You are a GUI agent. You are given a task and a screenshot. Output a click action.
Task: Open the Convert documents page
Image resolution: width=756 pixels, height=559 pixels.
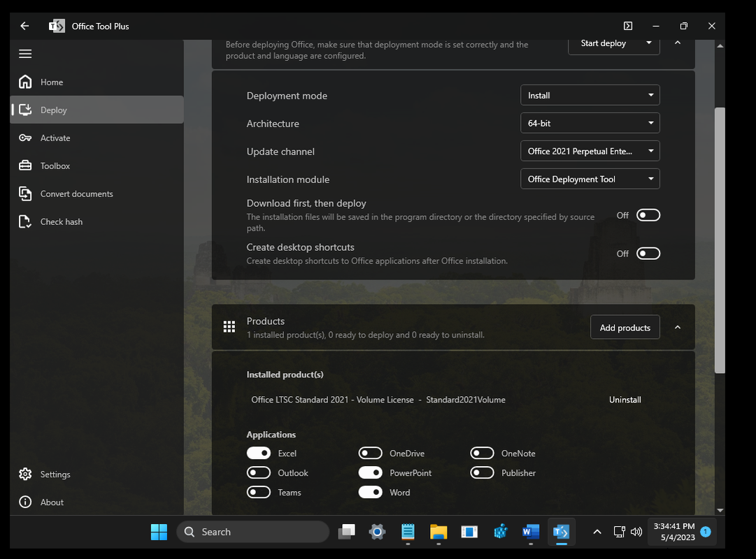(97, 194)
